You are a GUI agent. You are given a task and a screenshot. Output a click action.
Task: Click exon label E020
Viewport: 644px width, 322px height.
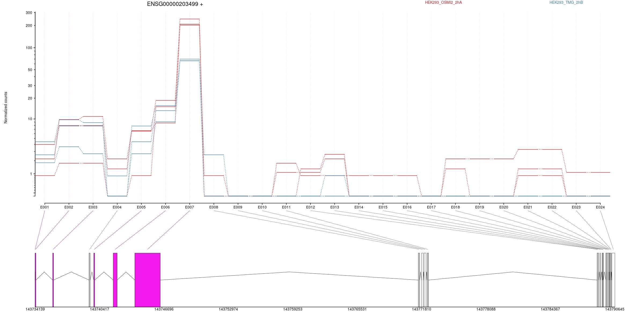[504, 207]
